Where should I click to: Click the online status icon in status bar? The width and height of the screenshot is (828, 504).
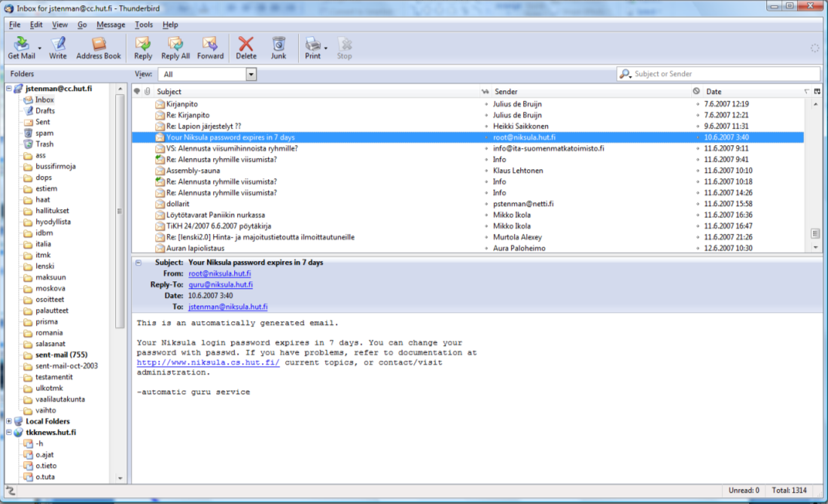pos(10,490)
